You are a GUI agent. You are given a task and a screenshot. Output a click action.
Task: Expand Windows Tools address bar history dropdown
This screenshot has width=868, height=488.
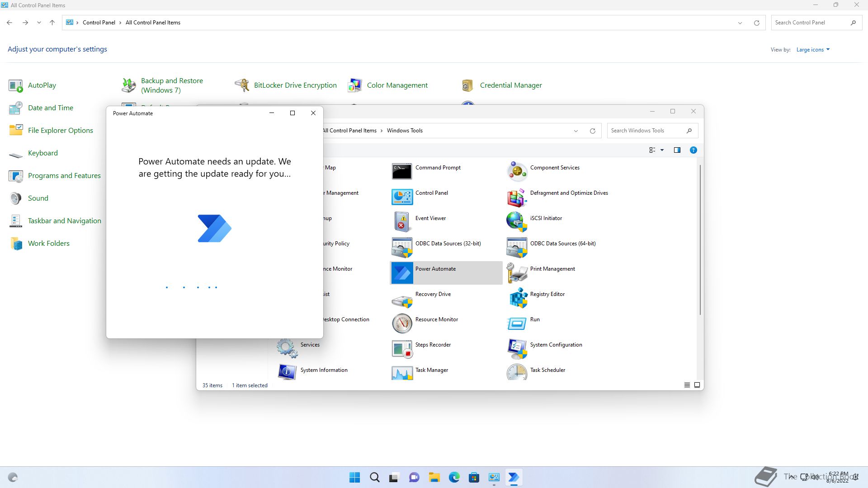(x=576, y=131)
